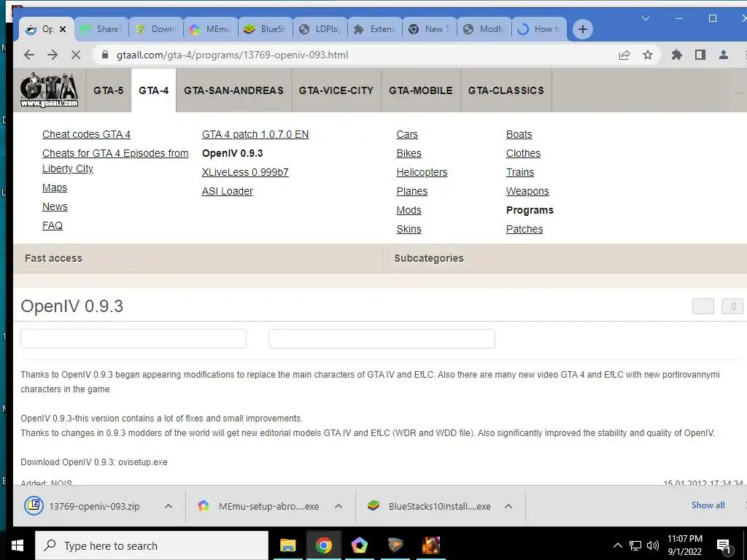
Task: Click the comment count button showing 0
Action: [x=732, y=306]
